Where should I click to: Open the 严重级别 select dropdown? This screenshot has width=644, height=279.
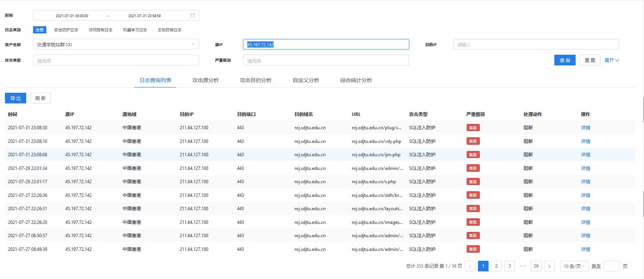click(x=326, y=60)
